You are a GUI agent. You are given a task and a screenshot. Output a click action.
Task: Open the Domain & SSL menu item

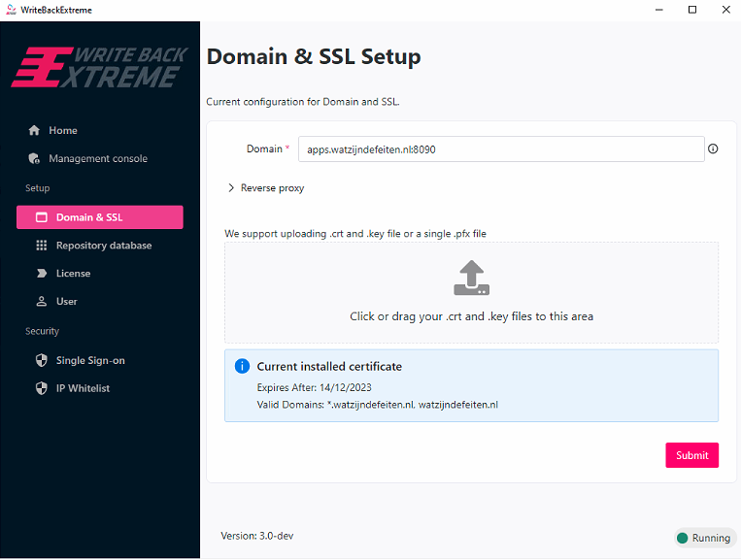click(99, 217)
